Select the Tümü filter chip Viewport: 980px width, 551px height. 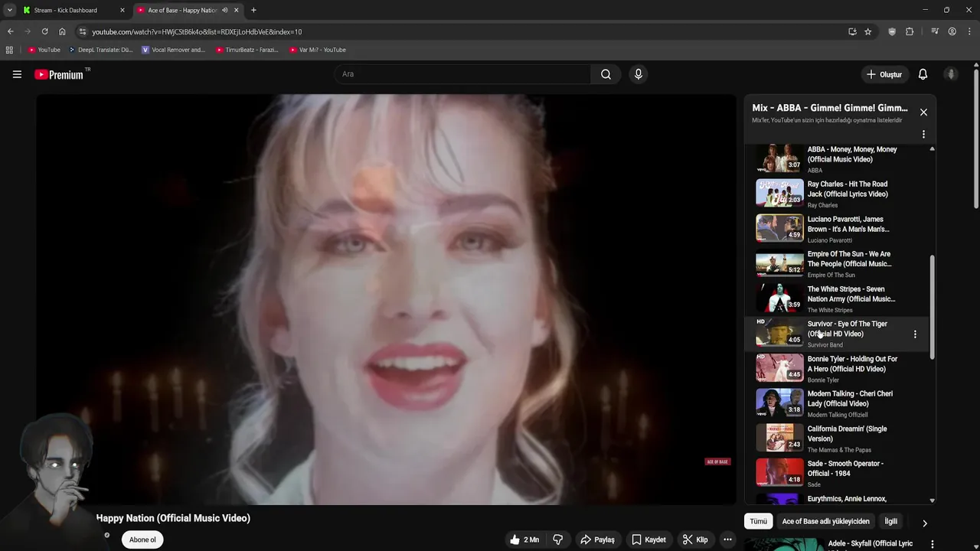pyautogui.click(x=758, y=521)
